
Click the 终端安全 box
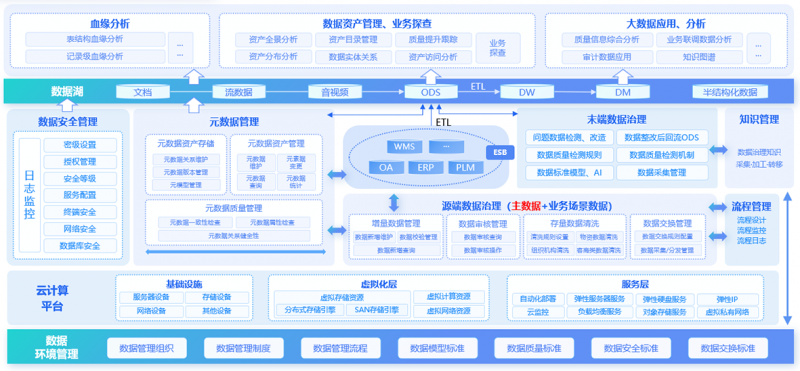pos(80,212)
